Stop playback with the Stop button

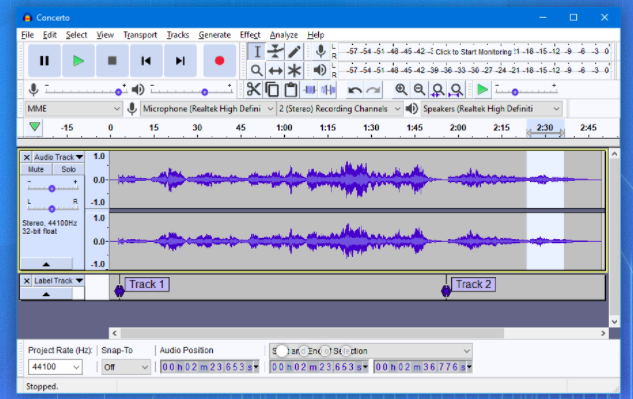click(112, 61)
